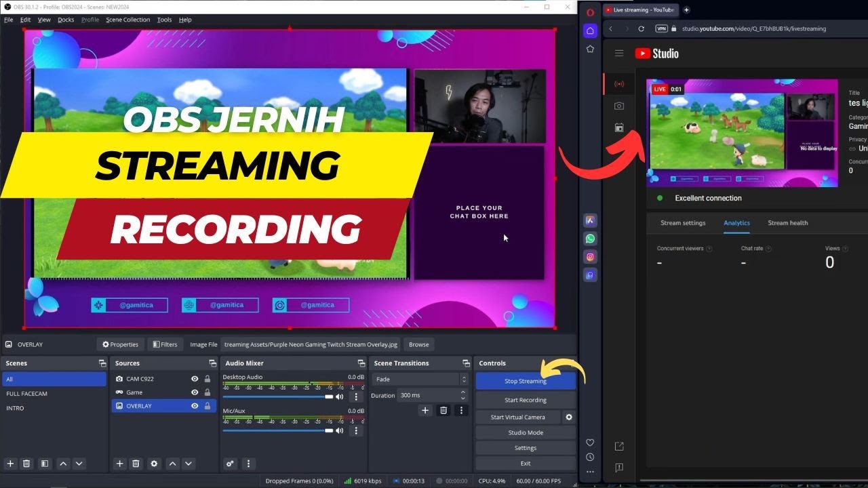
Task: Remove the selected source with trash icon
Action: point(136,464)
